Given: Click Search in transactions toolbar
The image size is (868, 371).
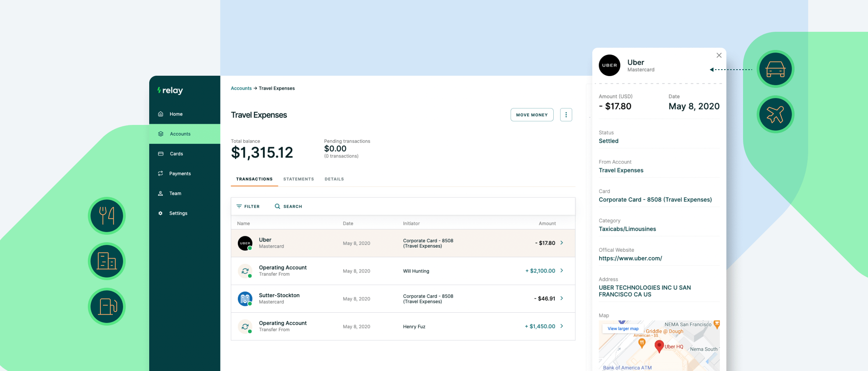Looking at the screenshot, I should [x=289, y=206].
